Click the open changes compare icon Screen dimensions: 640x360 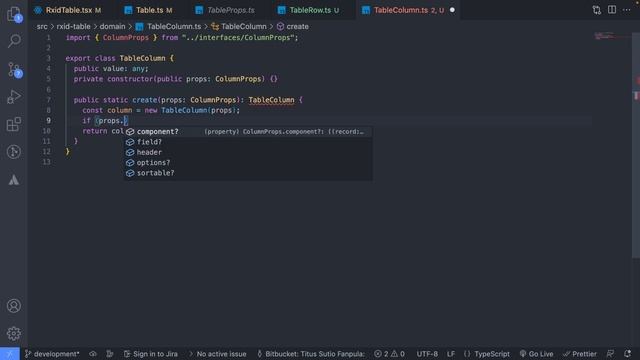click(x=596, y=10)
